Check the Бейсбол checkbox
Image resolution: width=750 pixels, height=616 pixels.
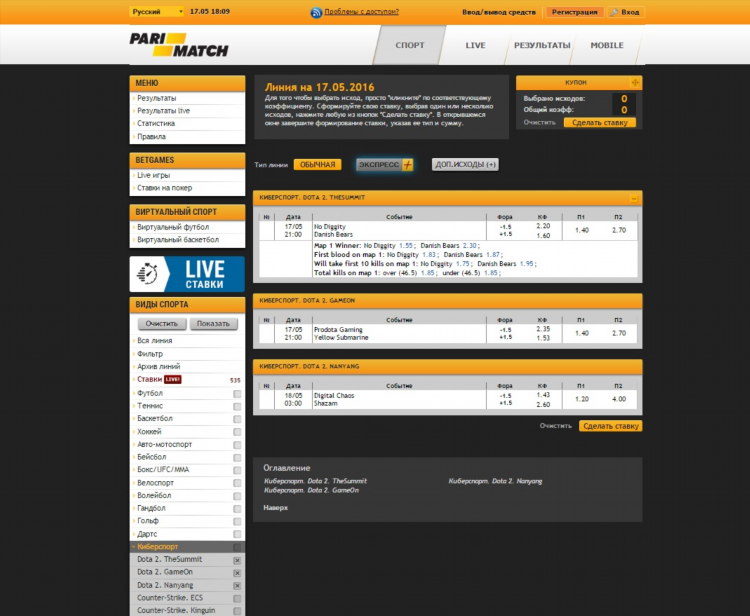tap(237, 458)
